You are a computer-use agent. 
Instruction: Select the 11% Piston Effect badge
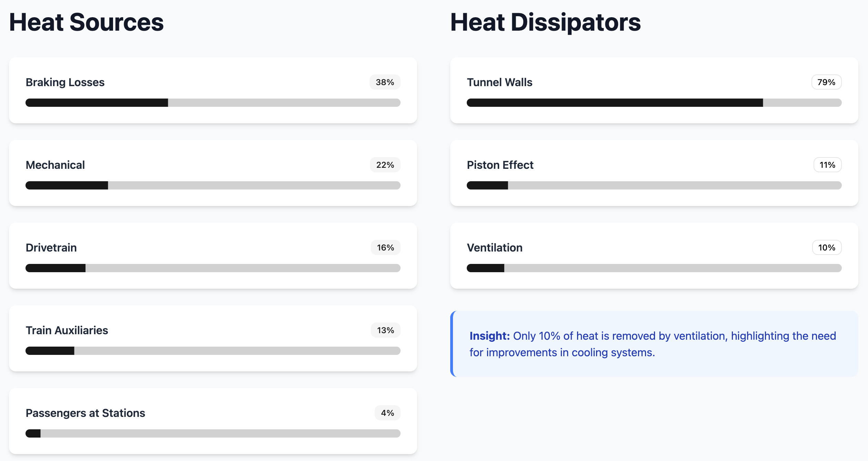[x=827, y=165]
